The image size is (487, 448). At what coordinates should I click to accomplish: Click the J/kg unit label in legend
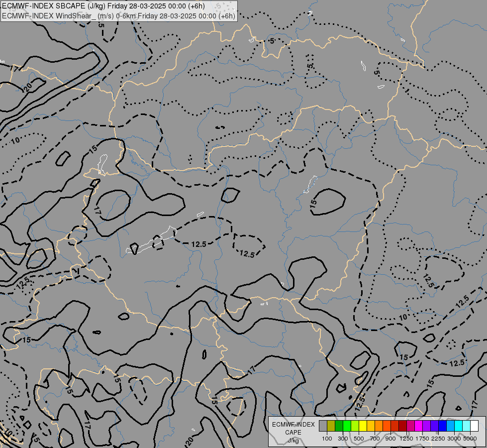point(293,441)
